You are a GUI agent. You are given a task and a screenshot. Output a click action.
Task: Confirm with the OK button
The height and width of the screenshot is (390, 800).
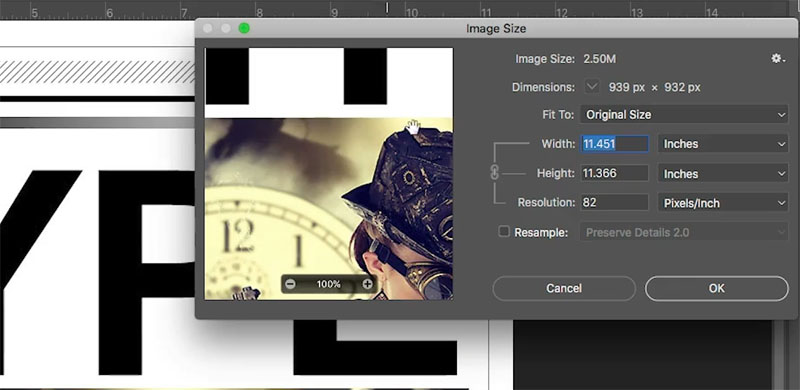(x=716, y=288)
